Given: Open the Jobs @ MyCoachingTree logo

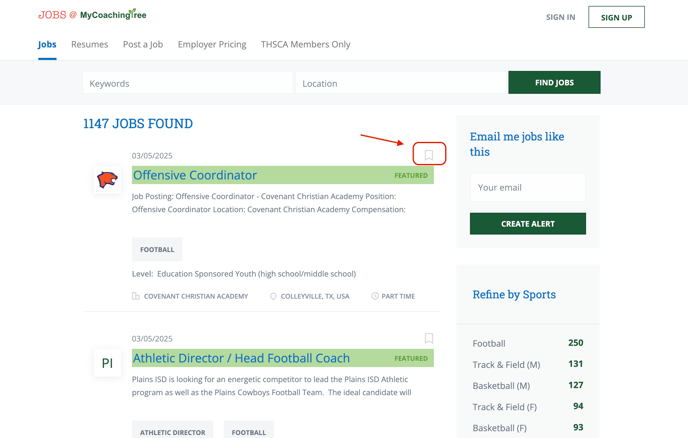Looking at the screenshot, I should 92,14.
